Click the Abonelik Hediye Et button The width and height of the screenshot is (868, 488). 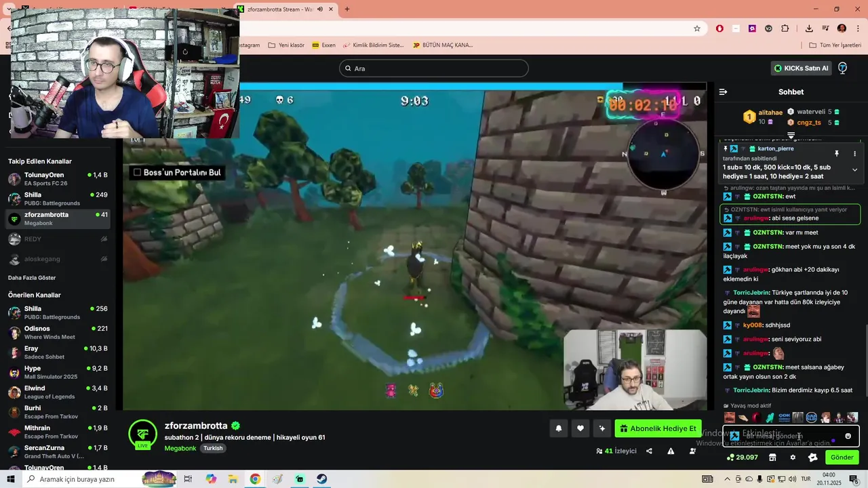tap(658, 428)
